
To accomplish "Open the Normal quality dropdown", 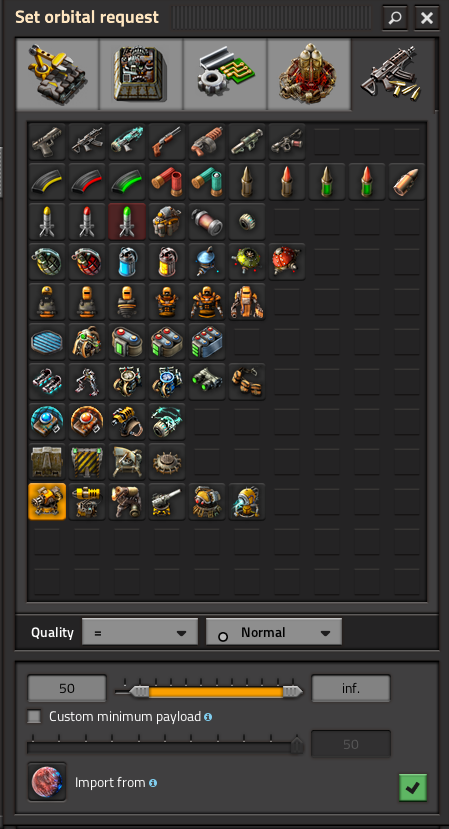I will pyautogui.click(x=274, y=632).
